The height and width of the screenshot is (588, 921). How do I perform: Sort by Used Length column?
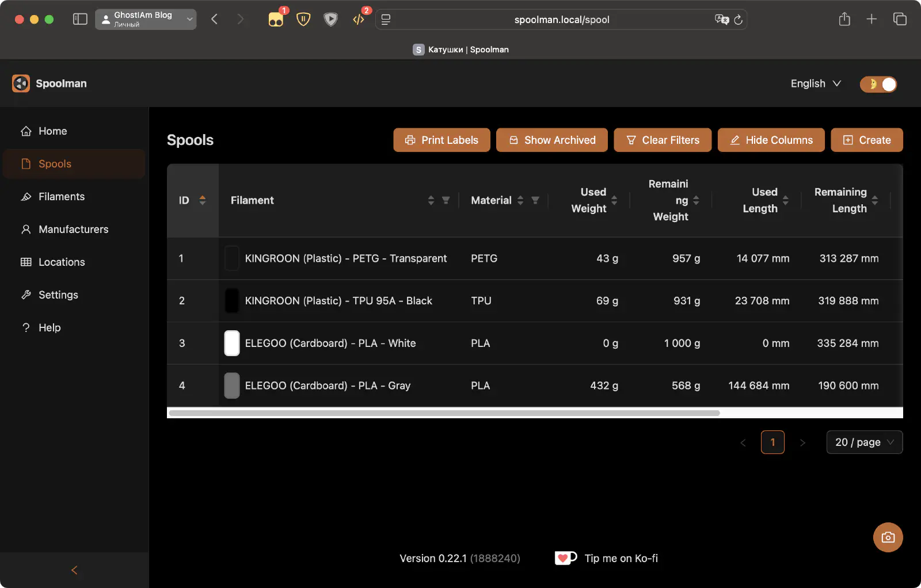click(x=785, y=200)
